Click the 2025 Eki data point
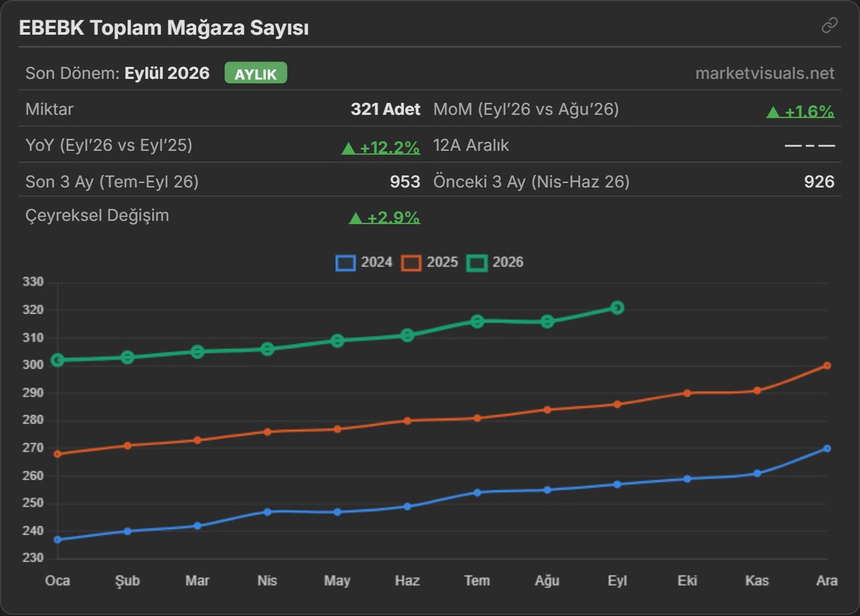Screen dimensions: 860x616 [687, 393]
